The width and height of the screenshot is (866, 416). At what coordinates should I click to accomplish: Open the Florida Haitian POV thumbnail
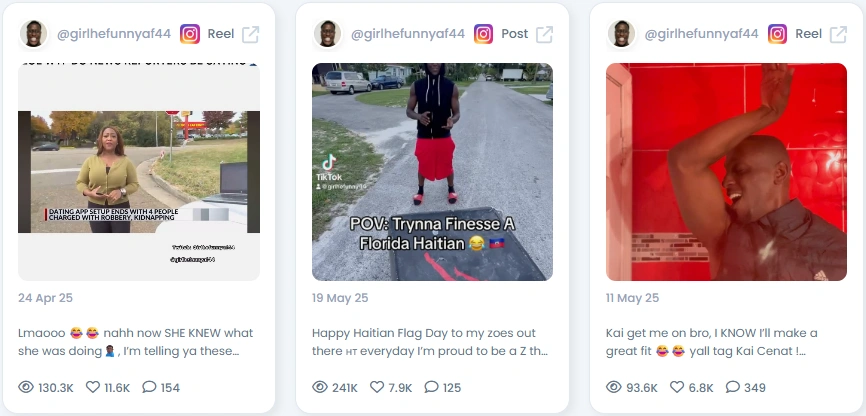(x=432, y=172)
